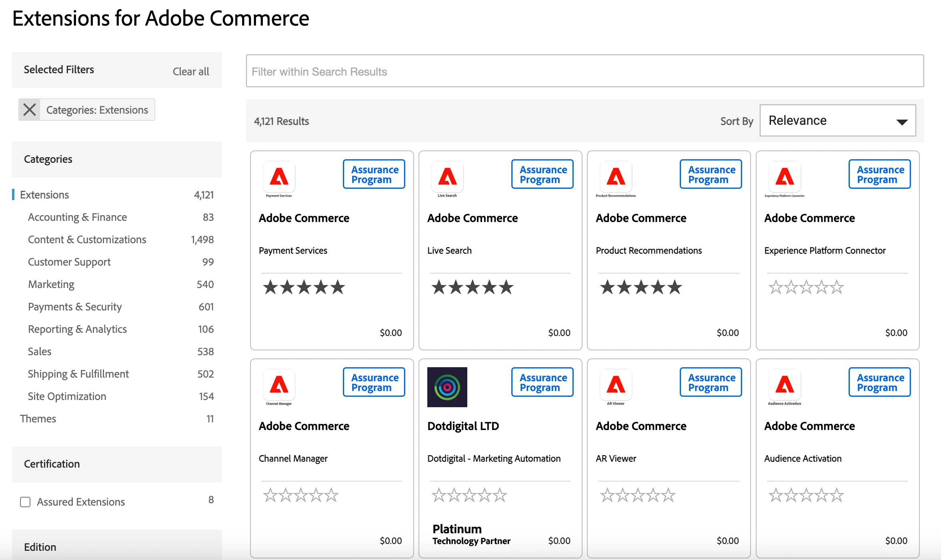
Task: Click Assurance Program badge on Dotdigital card
Action: coord(543,382)
